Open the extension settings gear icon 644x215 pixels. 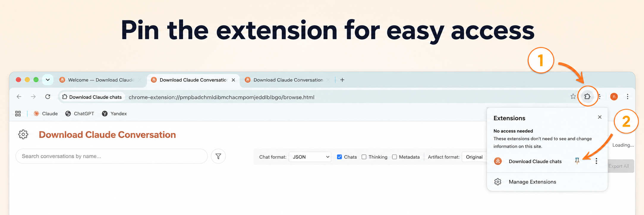pyautogui.click(x=23, y=134)
